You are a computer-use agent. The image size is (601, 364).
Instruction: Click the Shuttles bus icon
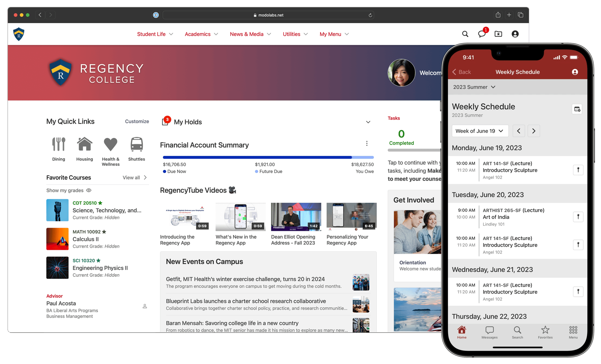point(136,144)
